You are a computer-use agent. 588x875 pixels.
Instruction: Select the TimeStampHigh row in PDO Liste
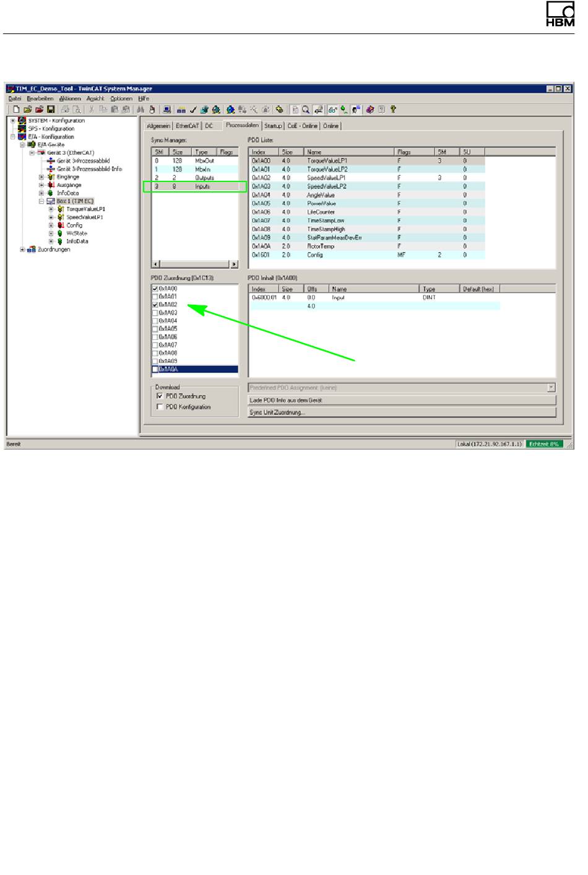pyautogui.click(x=367, y=229)
